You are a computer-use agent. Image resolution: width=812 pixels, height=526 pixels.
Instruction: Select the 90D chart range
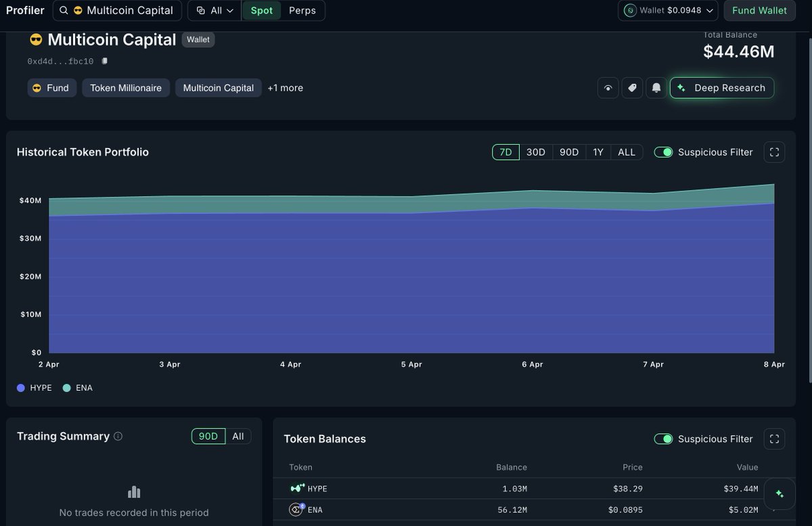tap(569, 152)
